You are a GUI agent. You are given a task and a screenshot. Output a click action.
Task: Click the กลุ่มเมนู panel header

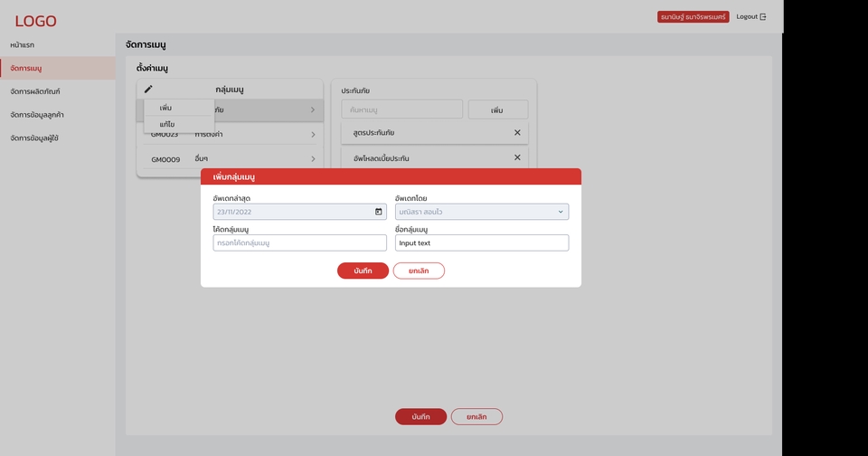click(x=230, y=90)
